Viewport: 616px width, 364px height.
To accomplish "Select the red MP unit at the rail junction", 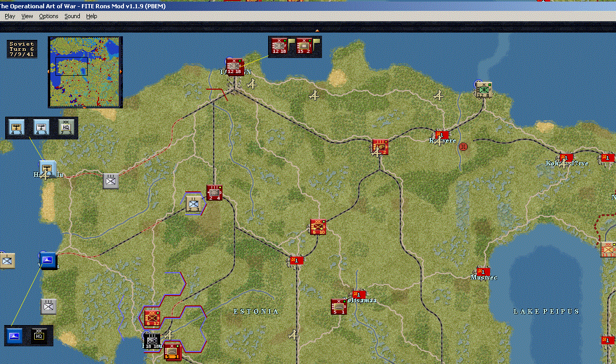I will 380,146.
